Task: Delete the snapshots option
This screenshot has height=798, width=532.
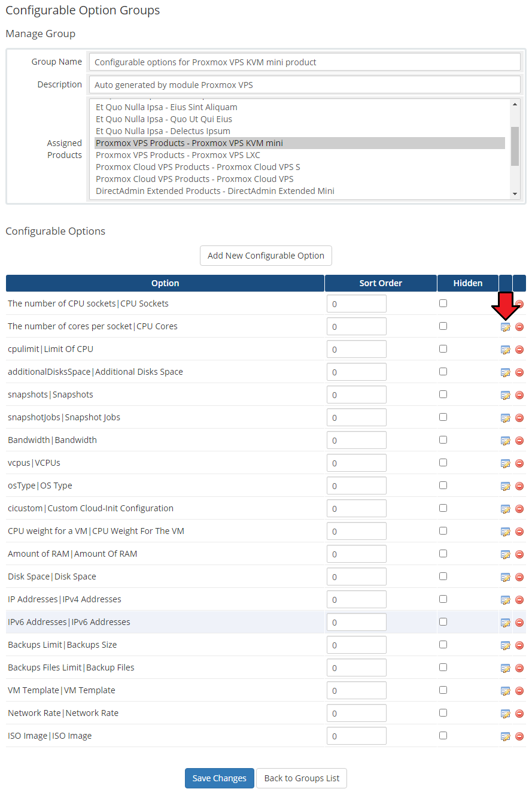Action: (519, 395)
